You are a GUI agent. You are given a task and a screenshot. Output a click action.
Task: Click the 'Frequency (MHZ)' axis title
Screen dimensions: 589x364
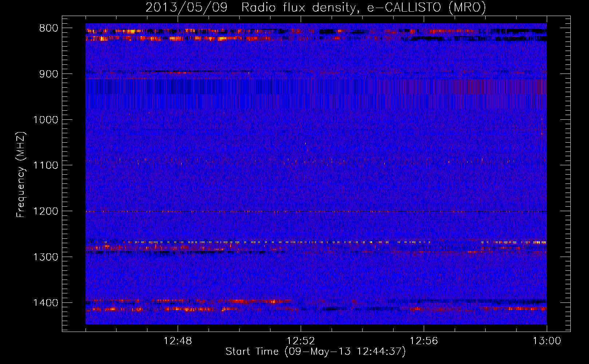(21, 175)
